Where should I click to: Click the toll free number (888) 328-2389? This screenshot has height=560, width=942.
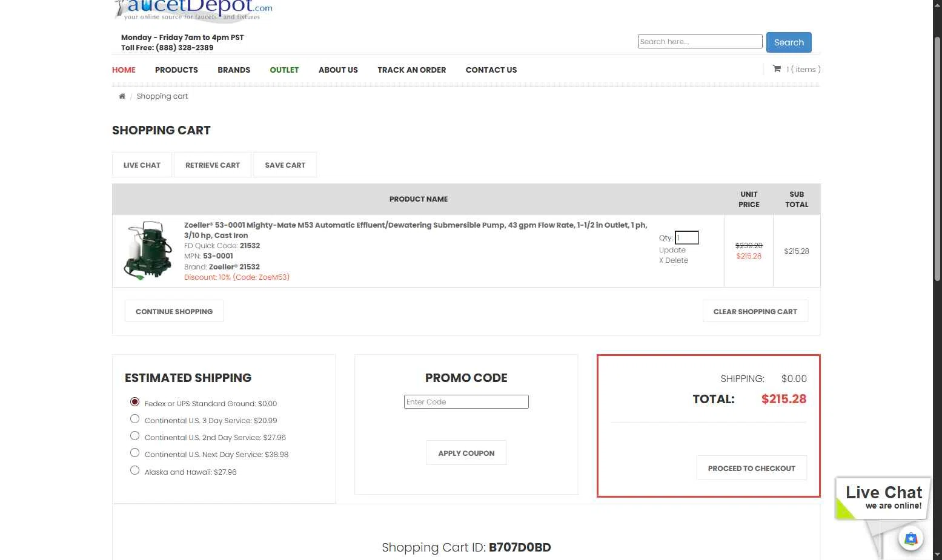(x=184, y=48)
